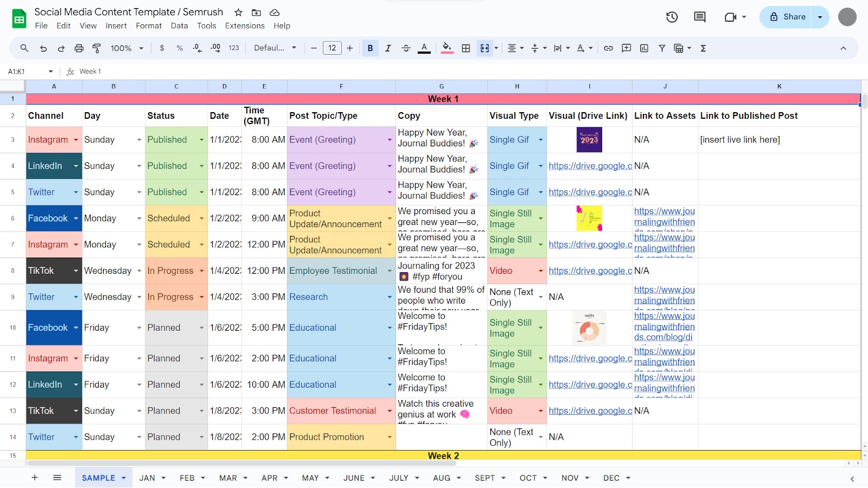Viewport: 868px width, 488px height.
Task: Open the comments panel icon
Action: pos(700,17)
